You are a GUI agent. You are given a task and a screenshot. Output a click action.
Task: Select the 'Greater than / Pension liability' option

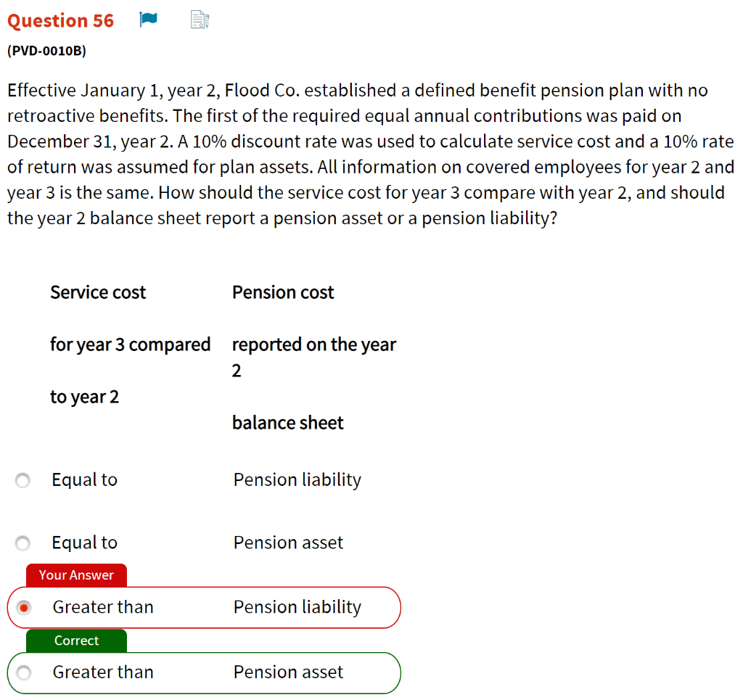(x=22, y=607)
